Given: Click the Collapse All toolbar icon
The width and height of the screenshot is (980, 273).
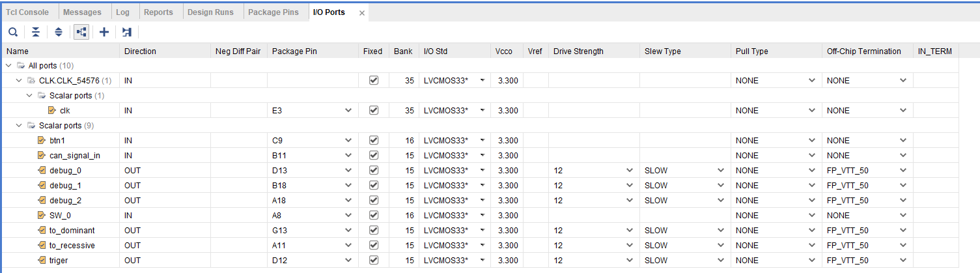Looking at the screenshot, I should pyautogui.click(x=36, y=32).
